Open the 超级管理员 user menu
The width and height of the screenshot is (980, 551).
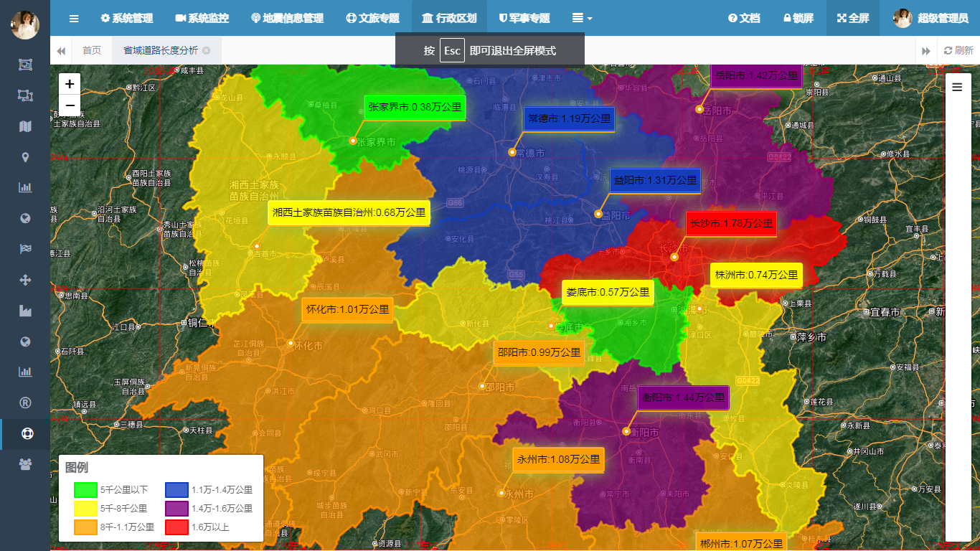click(x=930, y=18)
